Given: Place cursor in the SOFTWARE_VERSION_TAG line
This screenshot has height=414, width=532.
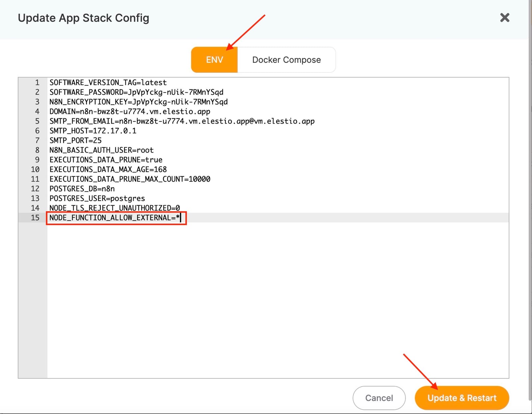Looking at the screenshot, I should (x=108, y=82).
